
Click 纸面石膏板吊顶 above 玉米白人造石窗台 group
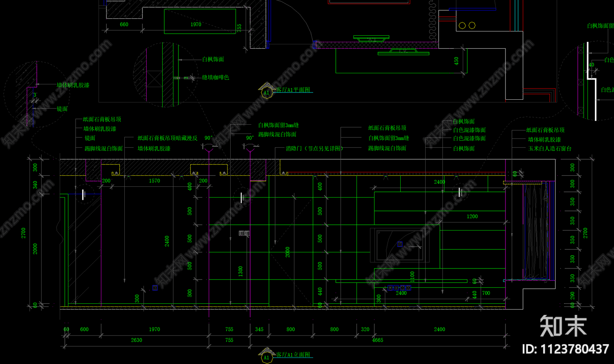(545, 130)
